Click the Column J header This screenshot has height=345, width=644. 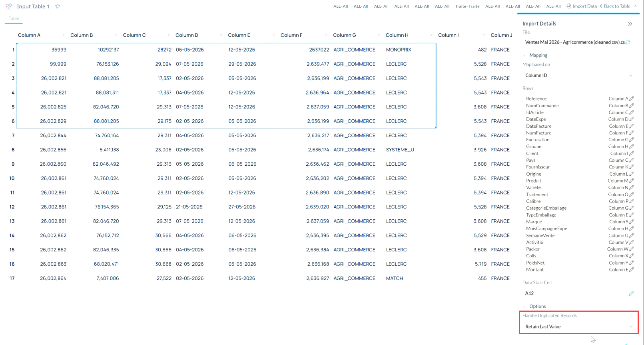tap(501, 35)
